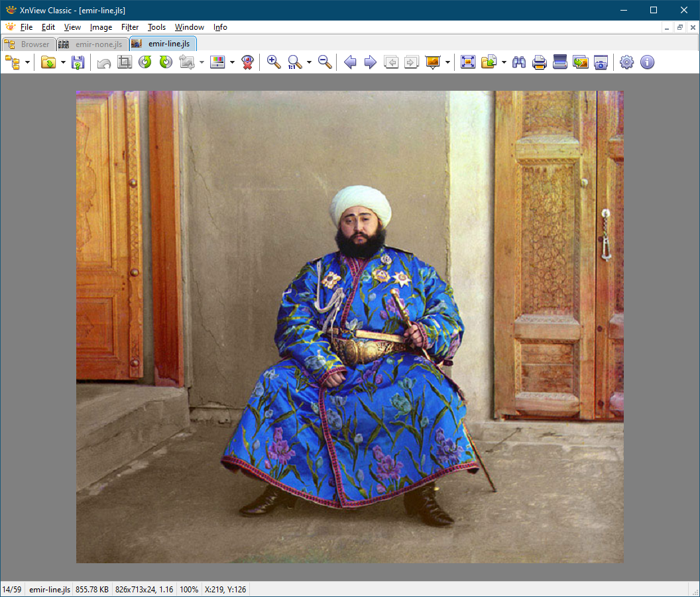This screenshot has height=597, width=700.
Task: Open Search with the binoculars icon
Action: (519, 62)
